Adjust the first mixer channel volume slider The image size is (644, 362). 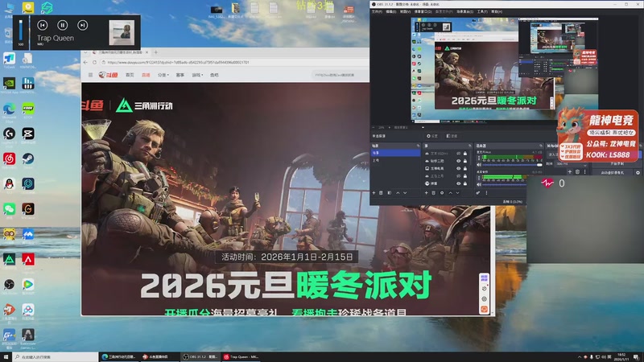[x=513, y=165]
